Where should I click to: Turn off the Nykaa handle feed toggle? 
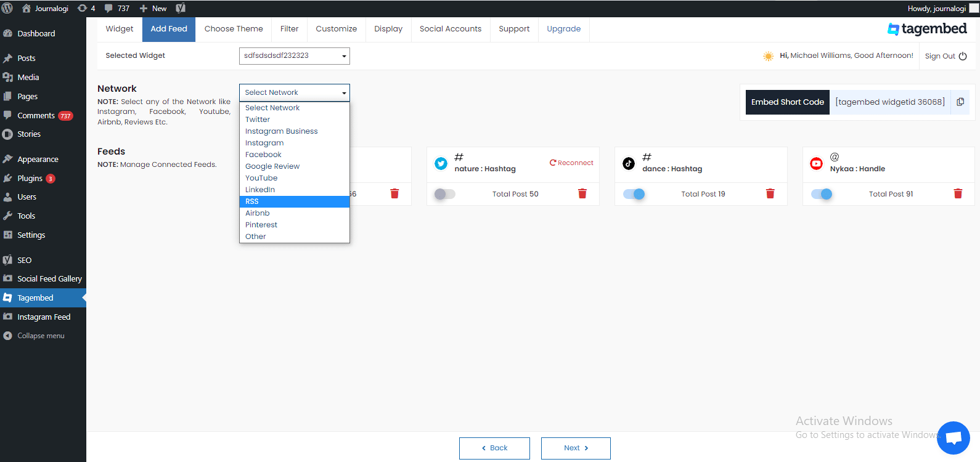pyautogui.click(x=822, y=194)
